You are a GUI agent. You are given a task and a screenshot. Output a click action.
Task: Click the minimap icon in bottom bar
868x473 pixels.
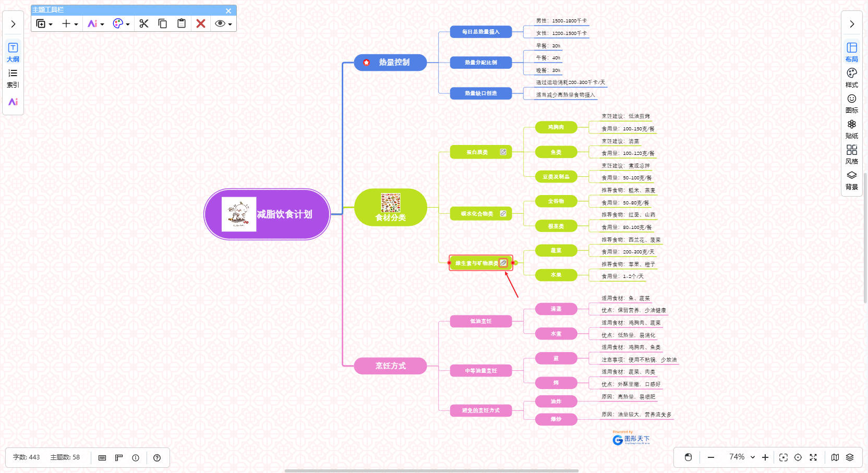tap(835, 457)
